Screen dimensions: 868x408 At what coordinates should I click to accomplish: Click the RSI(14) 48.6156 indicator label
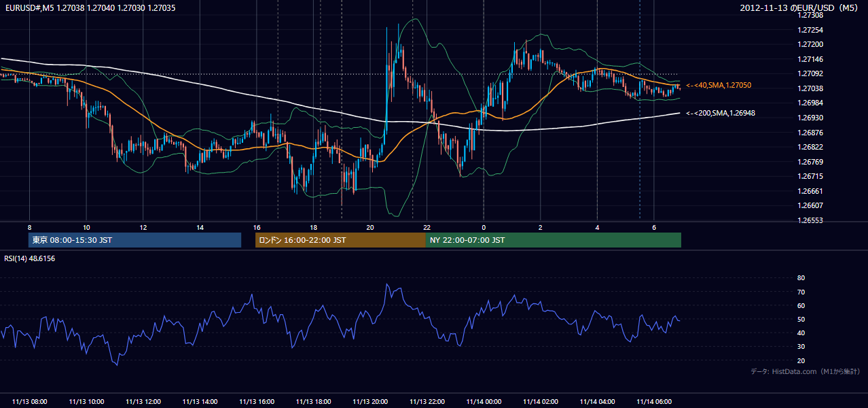point(30,258)
